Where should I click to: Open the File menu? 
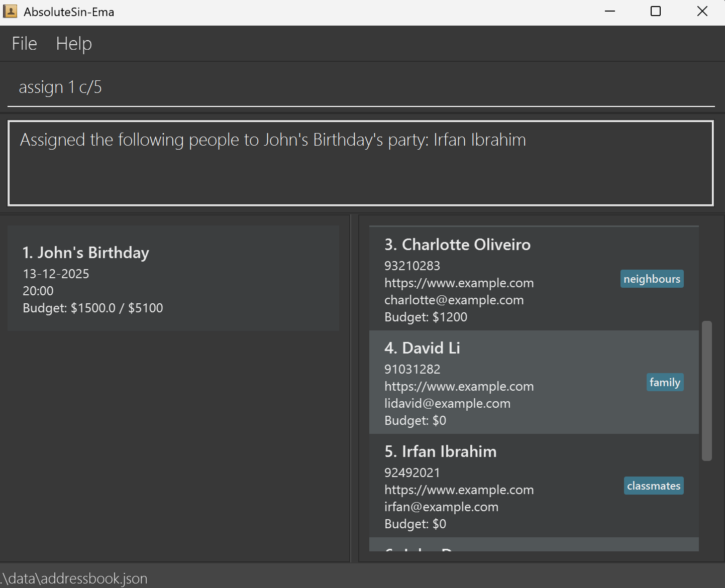24,44
